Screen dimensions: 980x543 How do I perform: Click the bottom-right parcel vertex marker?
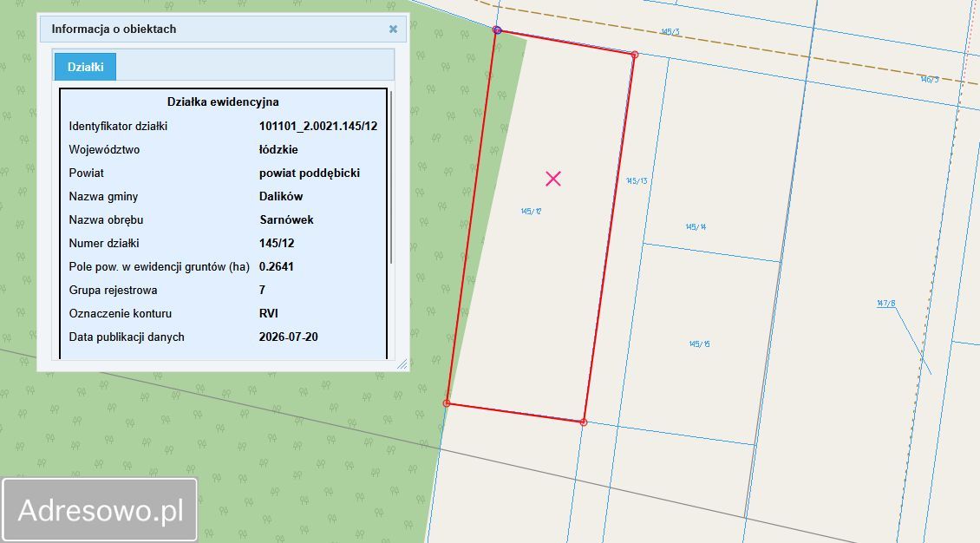(583, 422)
